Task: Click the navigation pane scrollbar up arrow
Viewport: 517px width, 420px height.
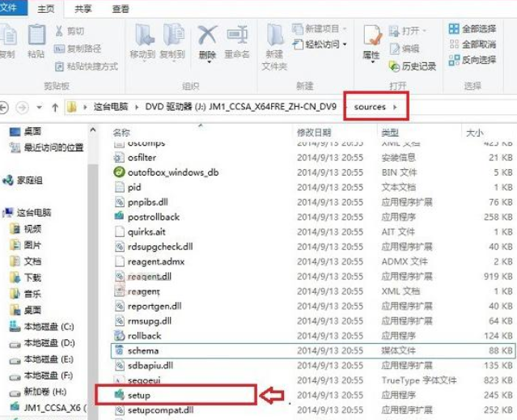Action: point(93,130)
